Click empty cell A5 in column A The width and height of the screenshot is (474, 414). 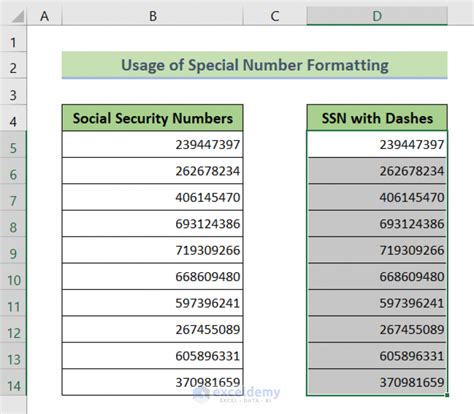click(44, 144)
